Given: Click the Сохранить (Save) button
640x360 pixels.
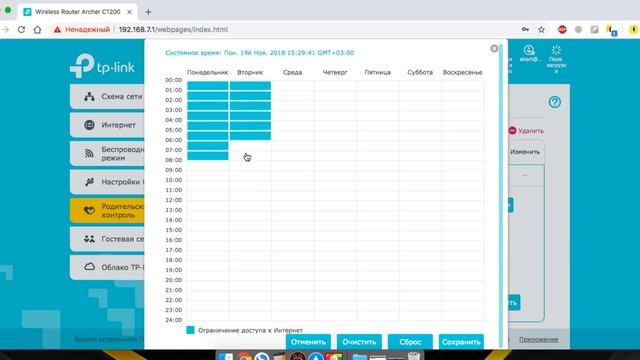Looking at the screenshot, I should click(x=461, y=342).
